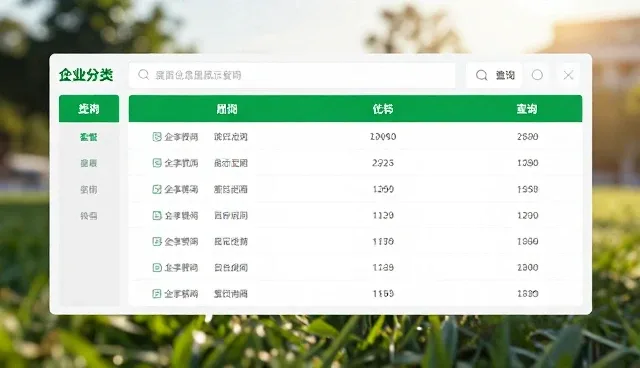Select the value 1800 in the 1170 row
Screen dimensions: 640x368
pyautogui.click(x=527, y=241)
